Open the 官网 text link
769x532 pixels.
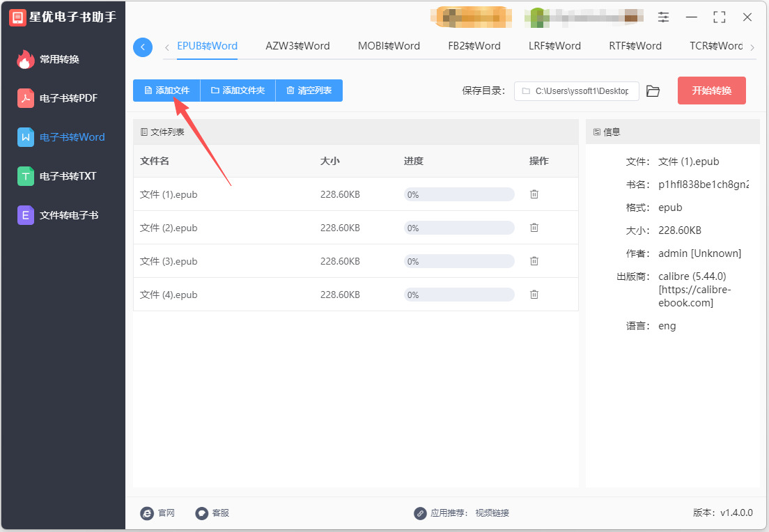tap(166, 513)
